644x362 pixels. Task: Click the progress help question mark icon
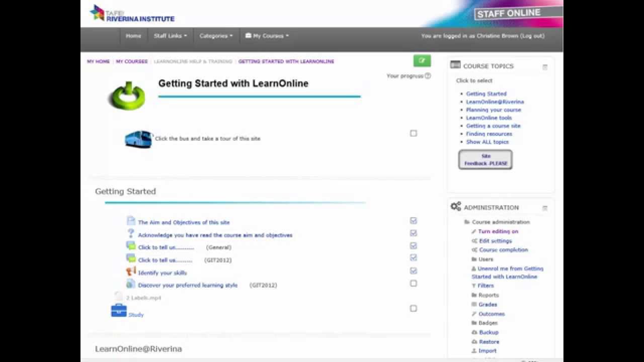click(428, 76)
